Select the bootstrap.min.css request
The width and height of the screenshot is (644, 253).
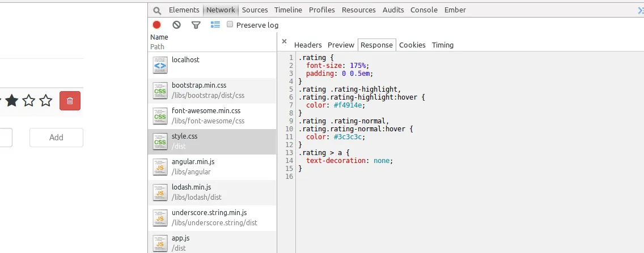point(211,91)
